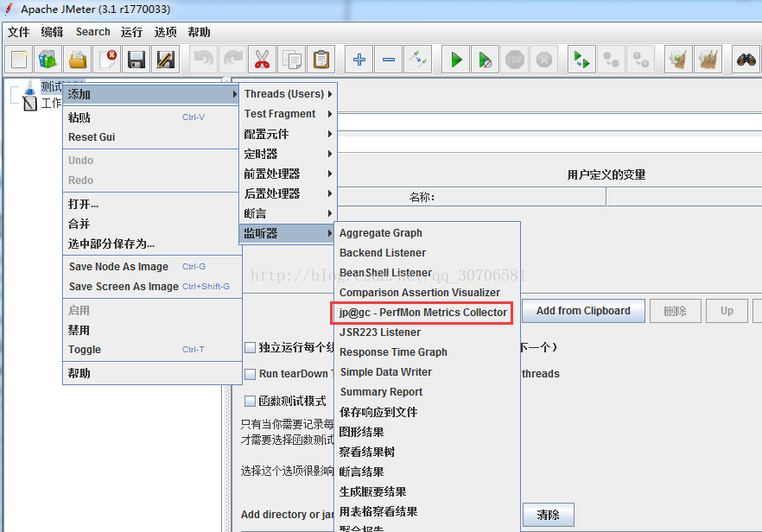Click the Expand all plus icon
The width and height of the screenshot is (762, 532).
click(359, 60)
